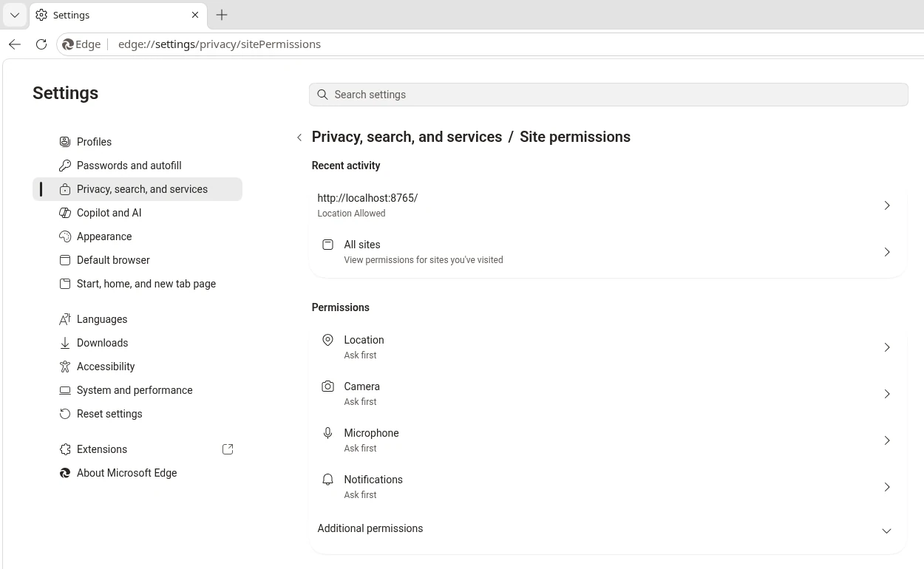The width and height of the screenshot is (924, 569).
Task: Expand localhost:8765 row chevron
Action: coord(887,205)
